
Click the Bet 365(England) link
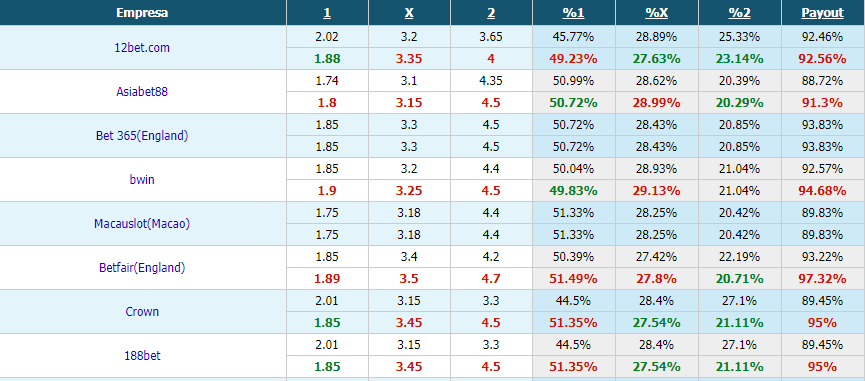142,136
